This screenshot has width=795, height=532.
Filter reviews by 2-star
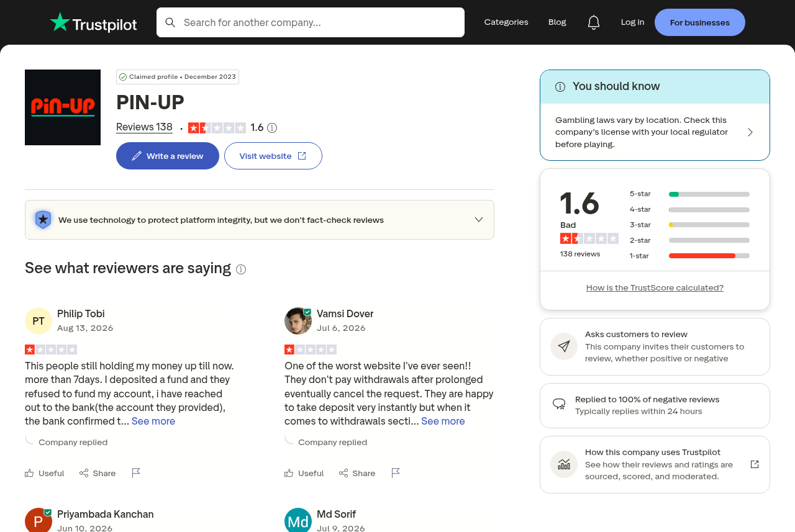click(689, 240)
